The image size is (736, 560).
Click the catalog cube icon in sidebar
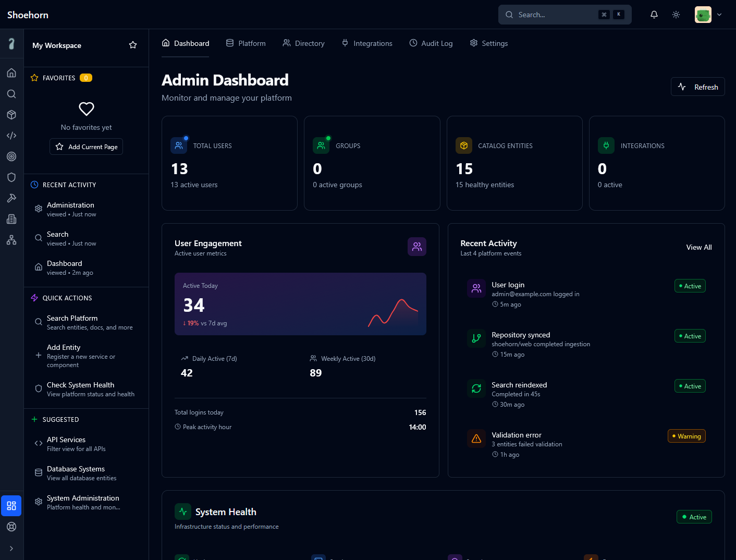click(x=11, y=115)
